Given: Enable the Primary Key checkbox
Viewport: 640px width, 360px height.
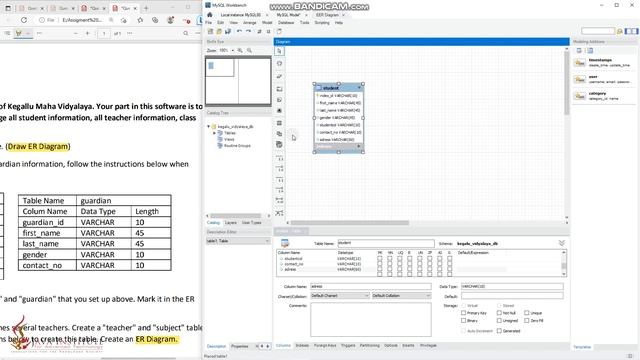Looking at the screenshot, I should tap(464, 313).
